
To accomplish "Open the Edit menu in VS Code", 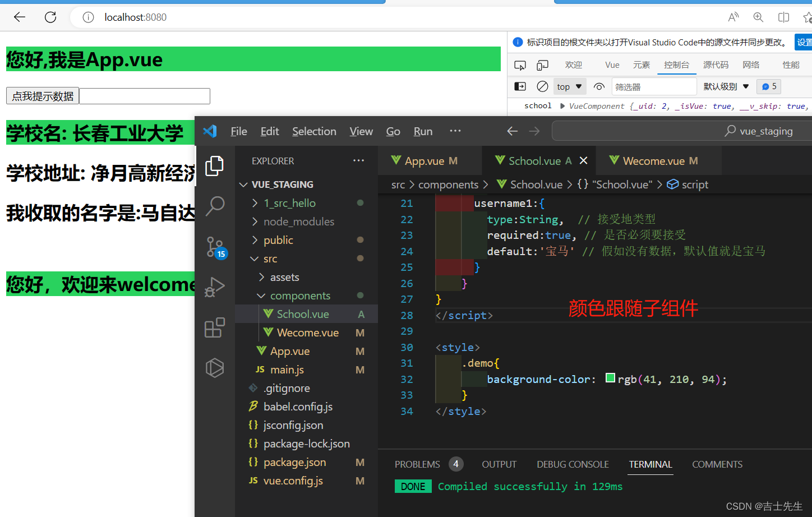I will pos(270,131).
